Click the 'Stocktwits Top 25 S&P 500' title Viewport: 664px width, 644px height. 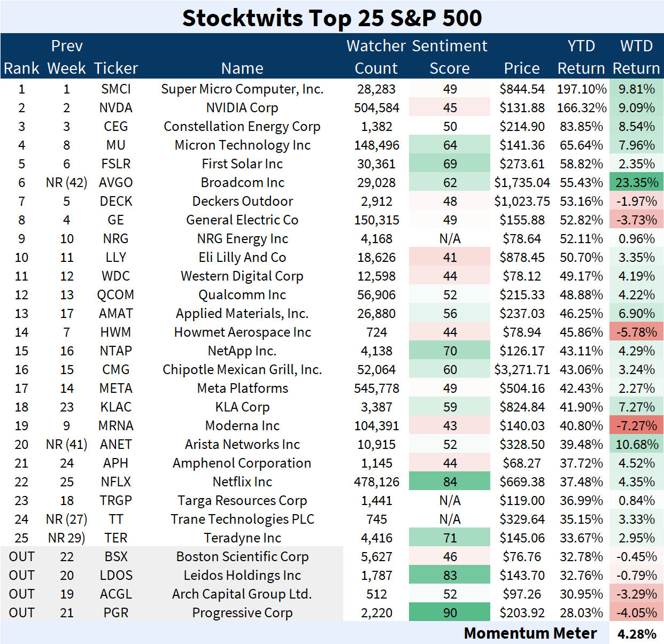pos(332,18)
